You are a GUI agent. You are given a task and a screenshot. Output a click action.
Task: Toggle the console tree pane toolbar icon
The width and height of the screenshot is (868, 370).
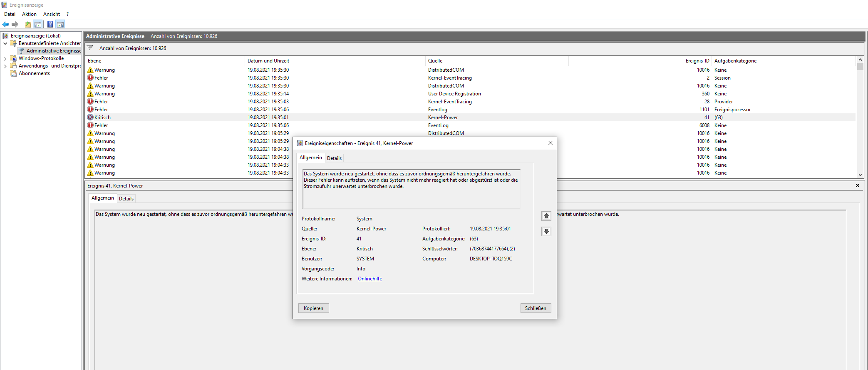(x=38, y=24)
